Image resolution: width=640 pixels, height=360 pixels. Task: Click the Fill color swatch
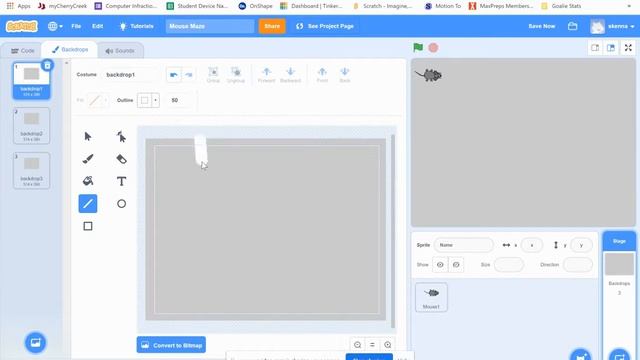point(95,100)
